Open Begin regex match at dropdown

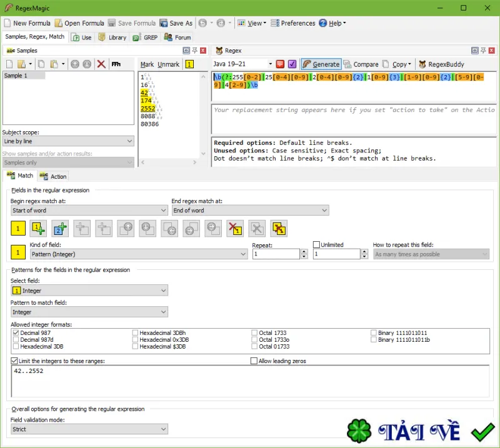(x=89, y=210)
